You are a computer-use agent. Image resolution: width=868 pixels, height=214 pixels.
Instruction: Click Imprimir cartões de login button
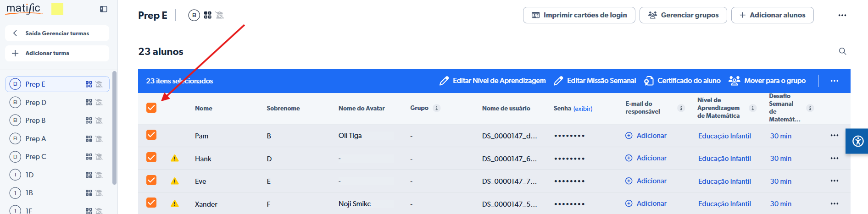coord(579,15)
